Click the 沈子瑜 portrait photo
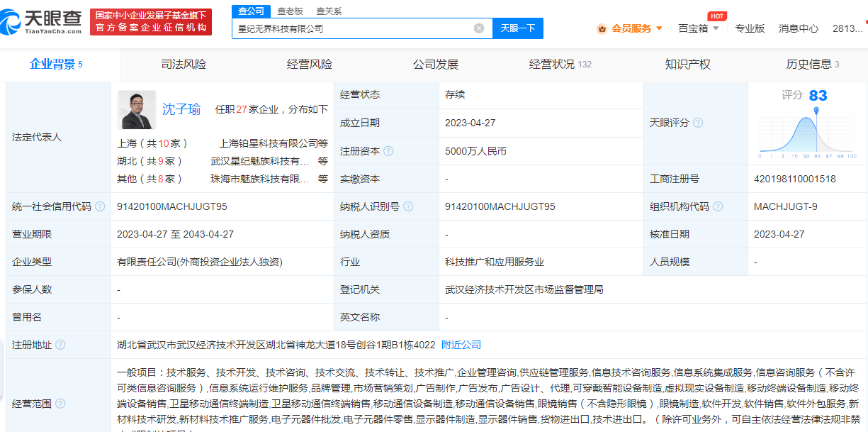 (137, 109)
